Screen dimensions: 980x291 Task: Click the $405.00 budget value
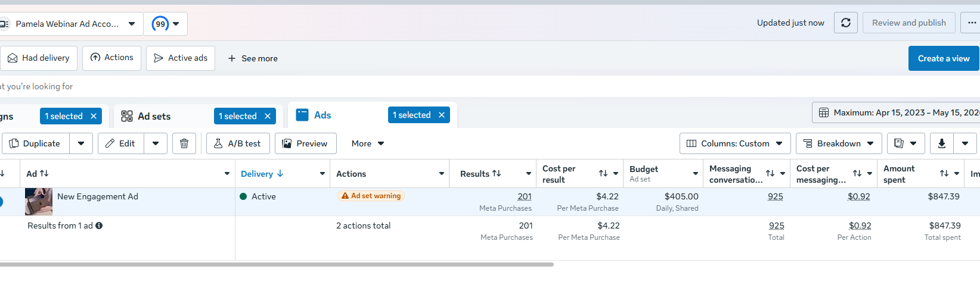pos(681,196)
